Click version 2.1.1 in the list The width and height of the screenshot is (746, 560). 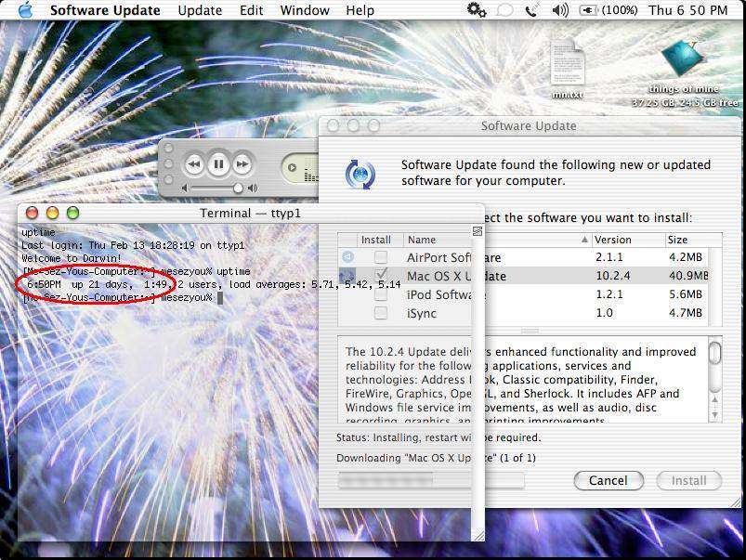[609, 257]
